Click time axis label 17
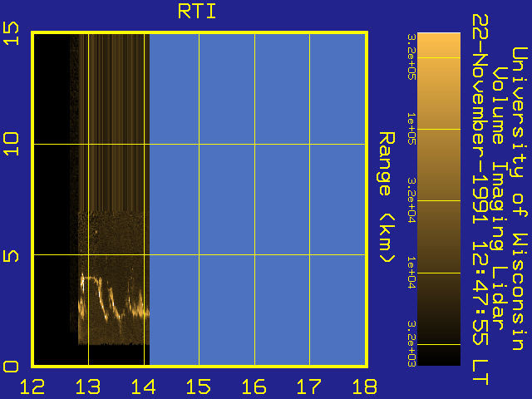 point(309,387)
